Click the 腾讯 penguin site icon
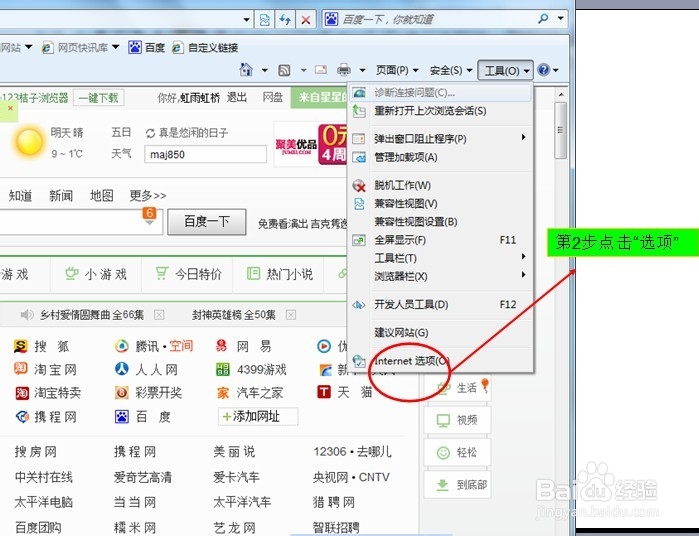Screen dimensions: 699x536 [121, 346]
